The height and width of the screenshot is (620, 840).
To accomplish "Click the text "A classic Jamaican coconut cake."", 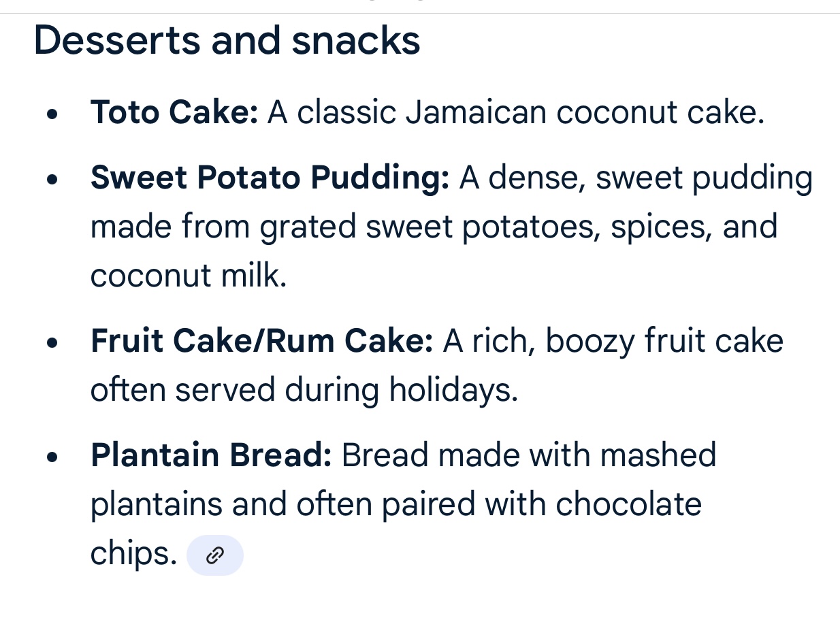I will click(516, 112).
